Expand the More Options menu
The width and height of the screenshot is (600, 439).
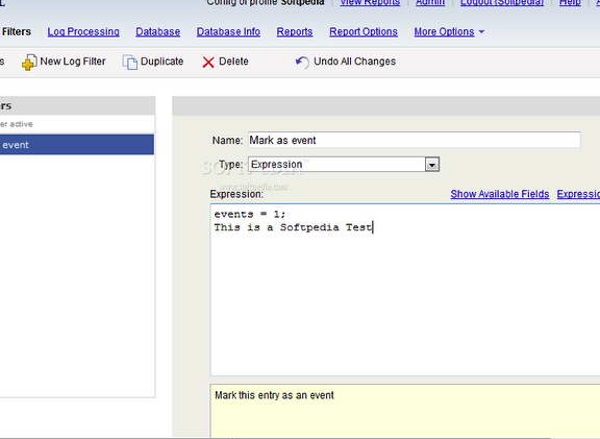(448, 32)
